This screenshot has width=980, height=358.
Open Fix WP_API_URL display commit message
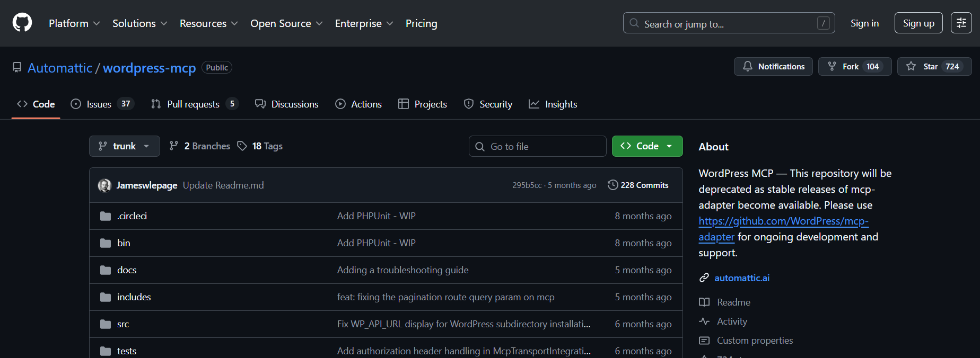464,324
